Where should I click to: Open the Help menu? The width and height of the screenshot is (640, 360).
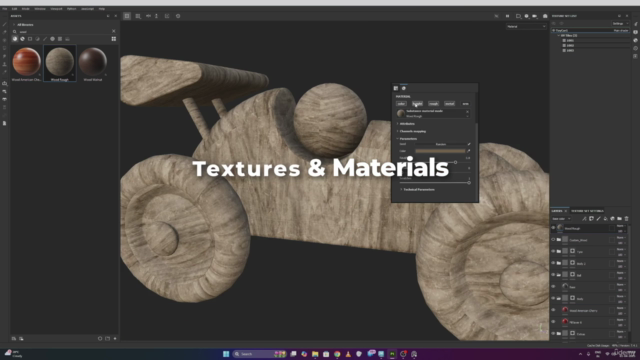(x=102, y=9)
